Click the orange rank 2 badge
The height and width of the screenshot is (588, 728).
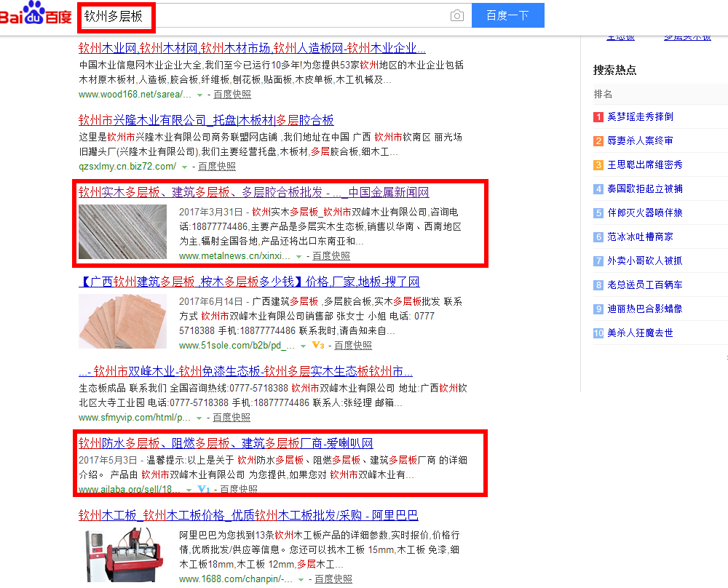(x=598, y=141)
